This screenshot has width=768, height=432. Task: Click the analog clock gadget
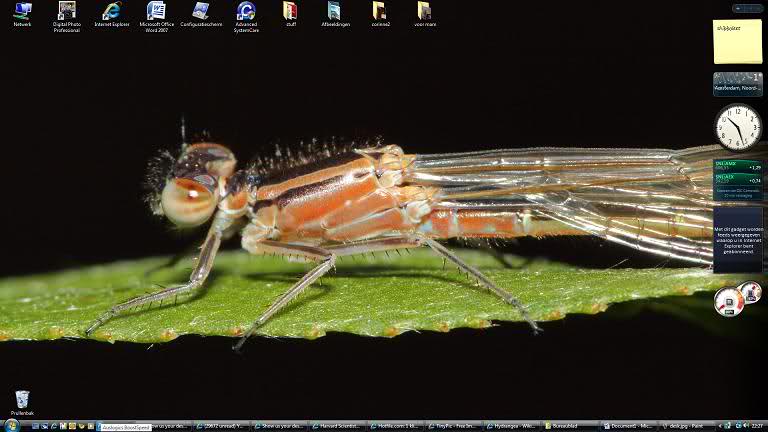pyautogui.click(x=738, y=127)
